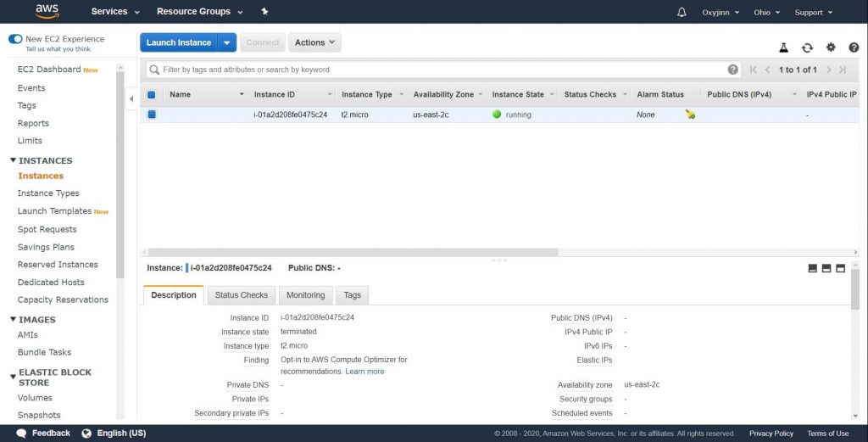Go to previous page of results
868x442 pixels.
[767, 70]
